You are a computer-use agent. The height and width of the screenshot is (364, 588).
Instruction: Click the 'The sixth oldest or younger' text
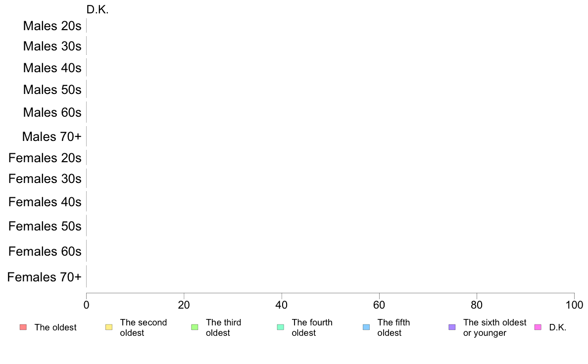(494, 327)
